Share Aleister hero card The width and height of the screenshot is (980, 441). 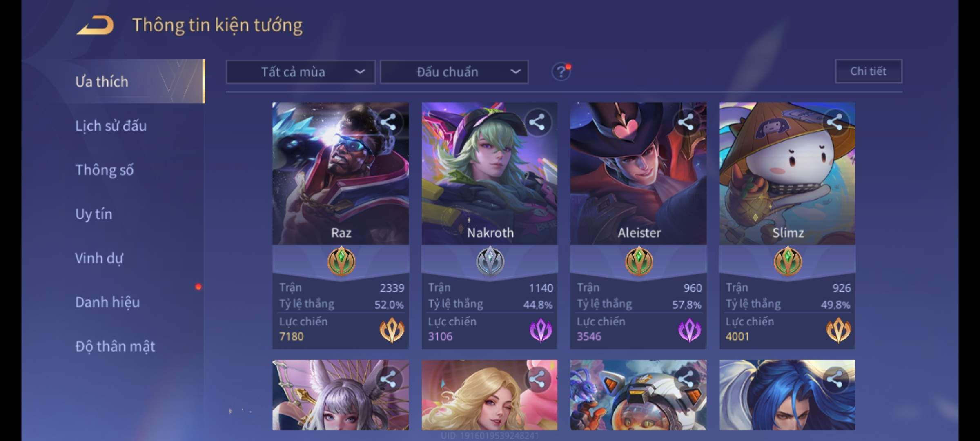(686, 122)
